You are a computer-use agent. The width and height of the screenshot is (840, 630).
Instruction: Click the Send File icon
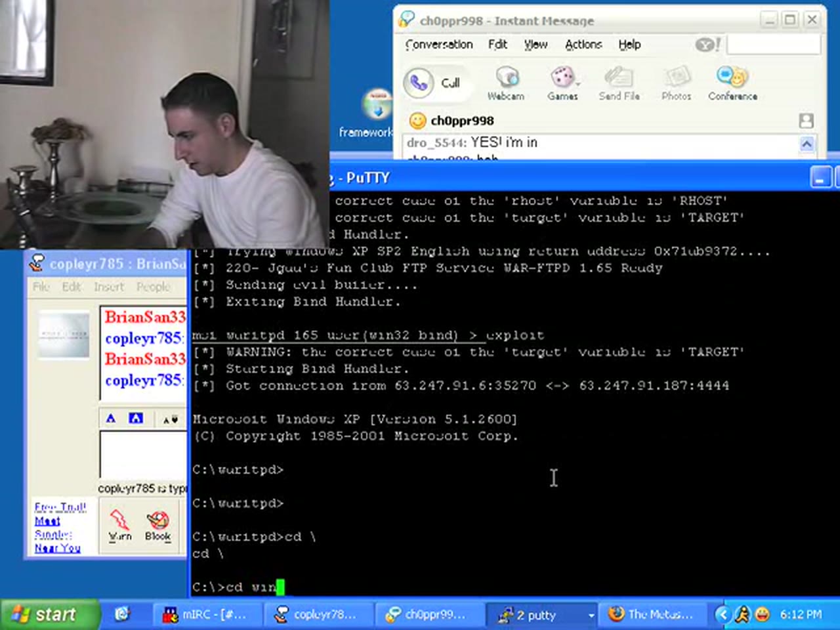pyautogui.click(x=619, y=83)
